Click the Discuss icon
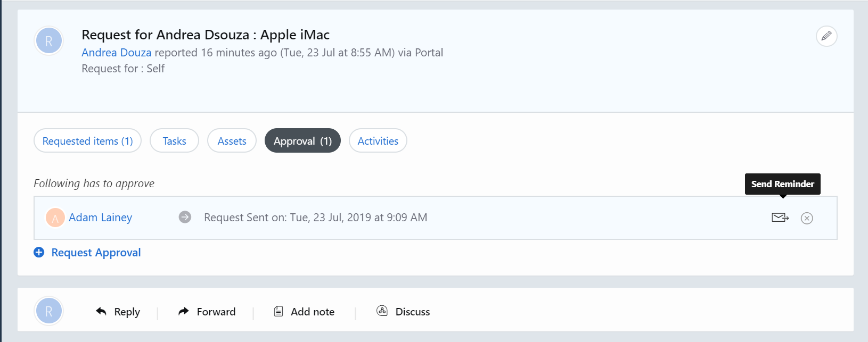The width and height of the screenshot is (868, 342). [382, 311]
